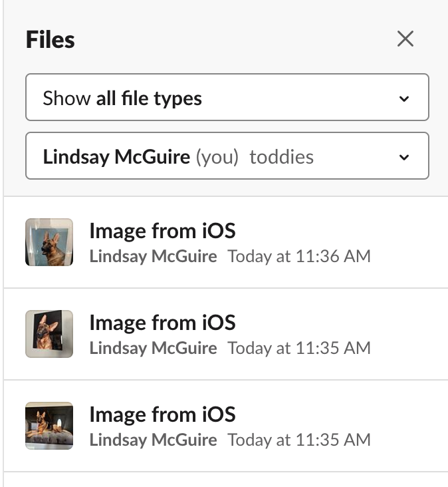The image size is (448, 487).
Task: Click the last file's 'Today at 11:35 AM' timestamp
Action: click(299, 440)
